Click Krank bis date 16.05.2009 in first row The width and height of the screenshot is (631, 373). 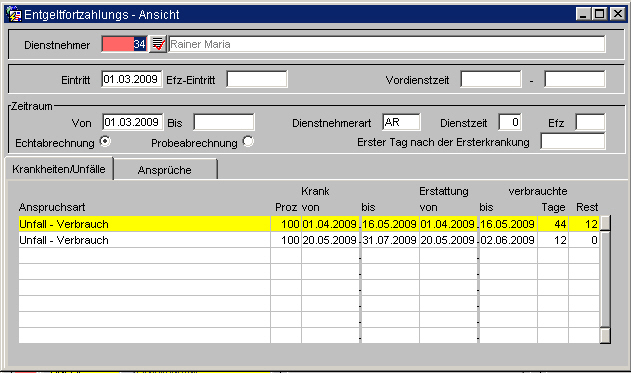(390, 224)
